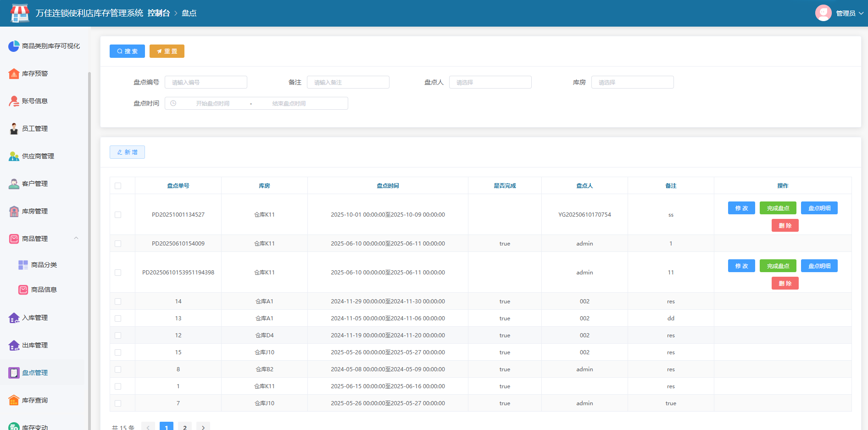Open 盘点明细 for PD20251001134527

pos(819,208)
